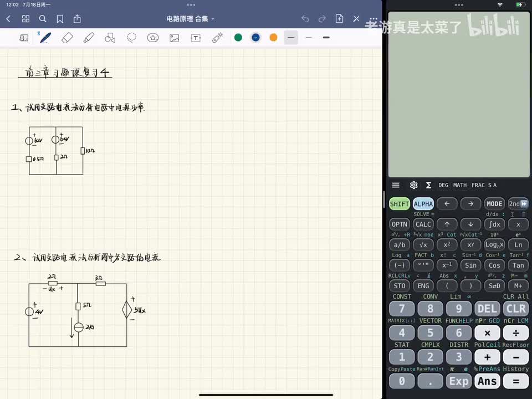The image size is (532, 399).
Task: Open the share export icon
Action: click(77, 19)
